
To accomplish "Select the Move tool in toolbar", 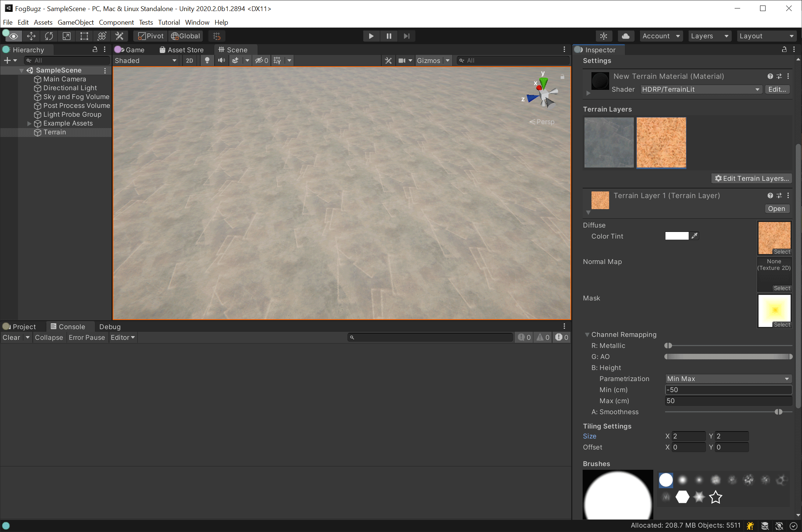I will pyautogui.click(x=31, y=36).
